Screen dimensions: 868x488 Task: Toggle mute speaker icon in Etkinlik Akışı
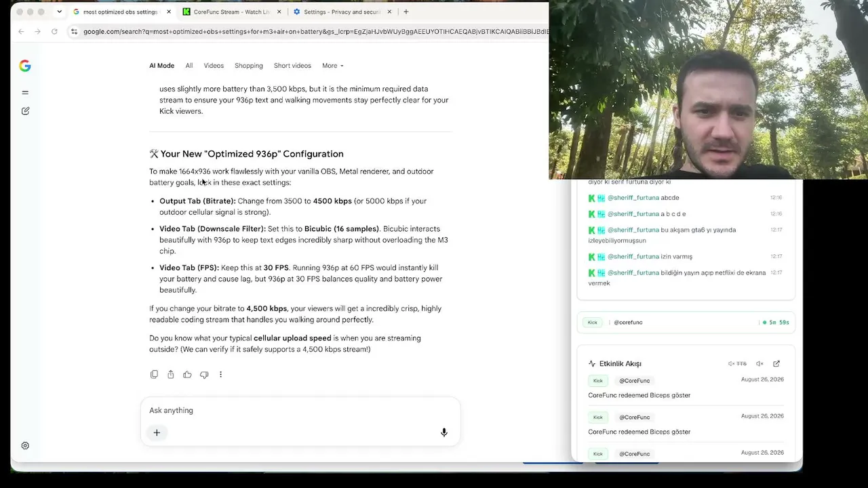pyautogui.click(x=759, y=364)
